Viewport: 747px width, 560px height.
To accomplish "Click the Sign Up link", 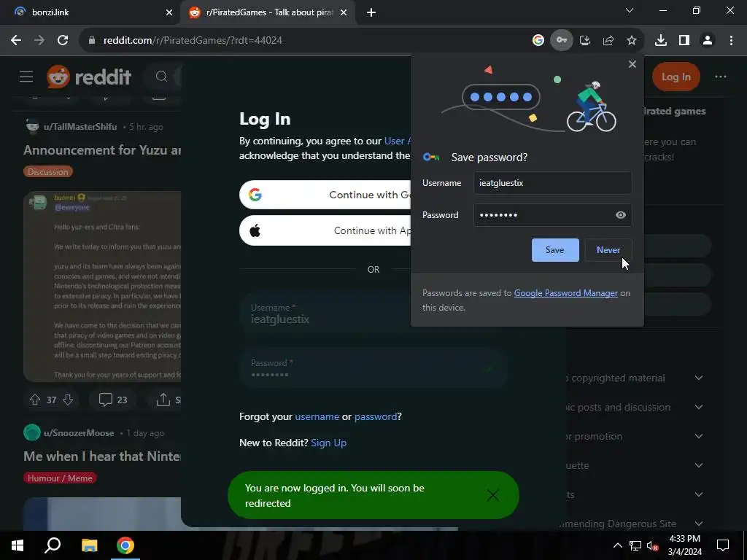I will click(329, 443).
